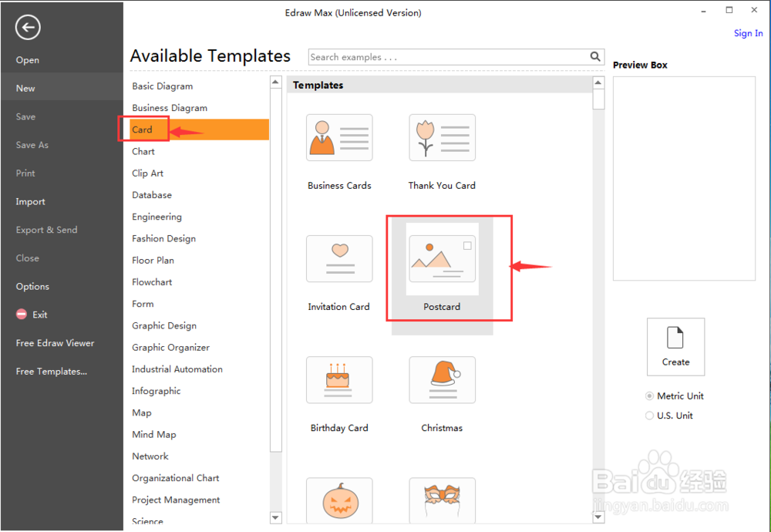Click templates panel scroll-up arrow
Image resolution: width=771 pixels, height=532 pixels.
[598, 82]
